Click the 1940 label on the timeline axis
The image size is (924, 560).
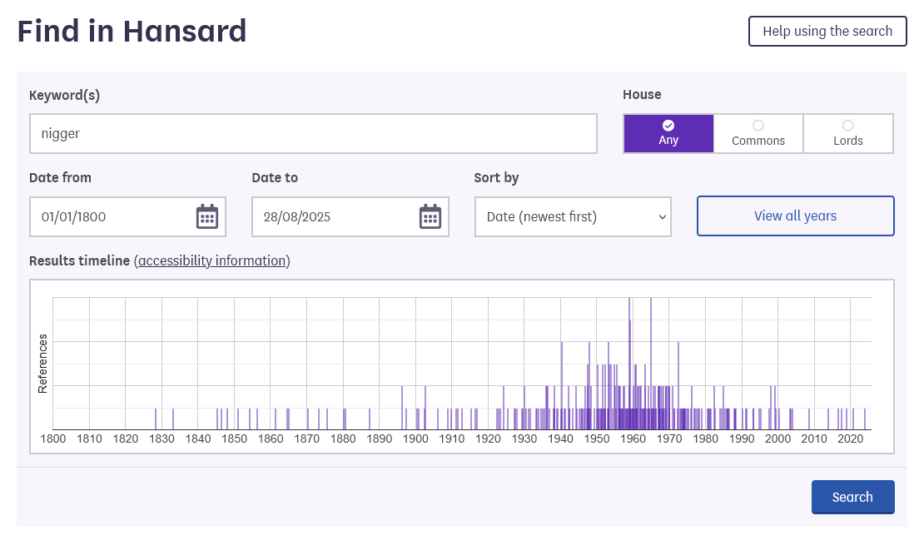coord(560,439)
